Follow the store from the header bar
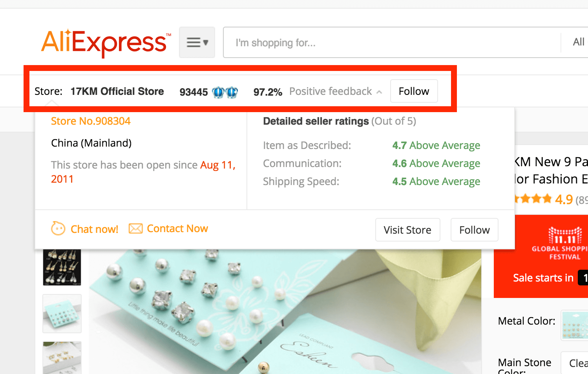Screen dimensions: 588x374 tap(414, 91)
